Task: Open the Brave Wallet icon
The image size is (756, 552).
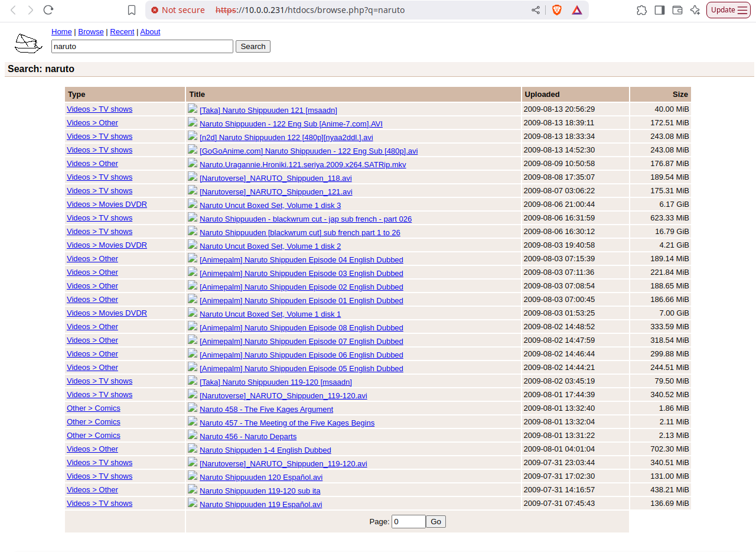Action: tap(677, 10)
